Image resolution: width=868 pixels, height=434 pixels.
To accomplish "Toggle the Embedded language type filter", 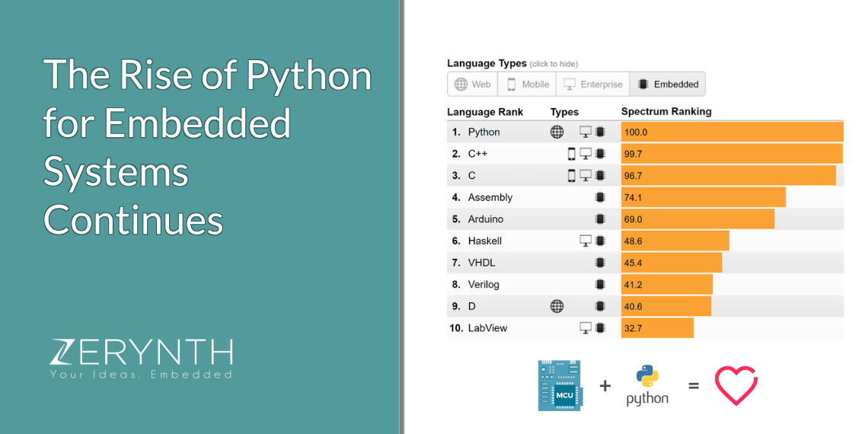I will click(668, 85).
